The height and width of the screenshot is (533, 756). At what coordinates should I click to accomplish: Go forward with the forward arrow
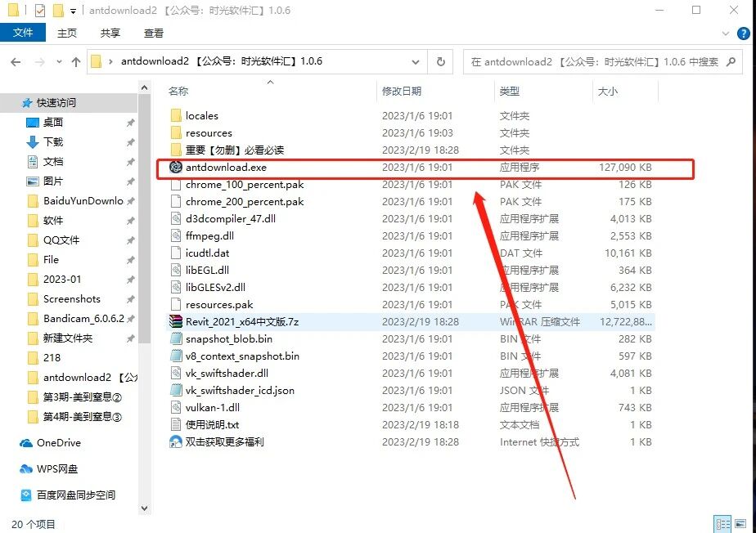[40, 61]
